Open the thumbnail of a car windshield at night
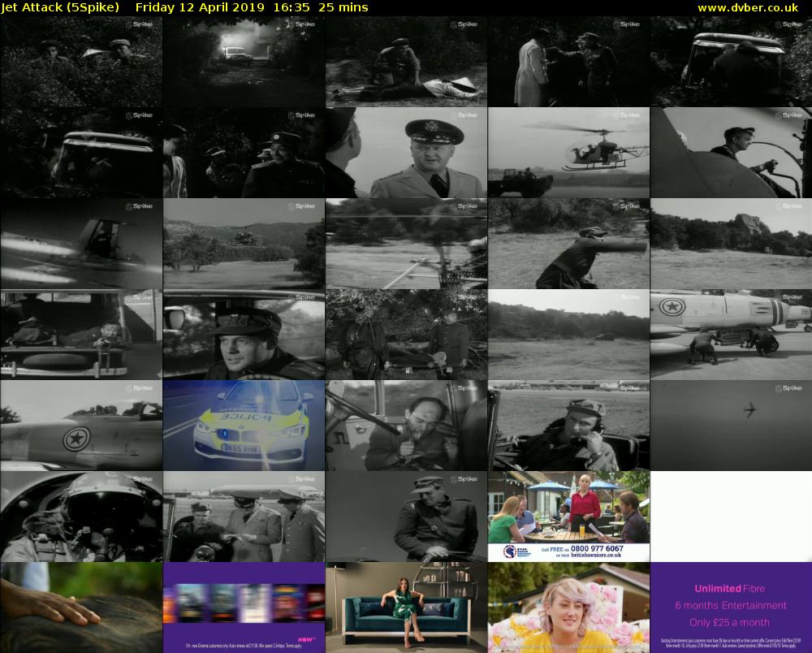 pos(81,153)
